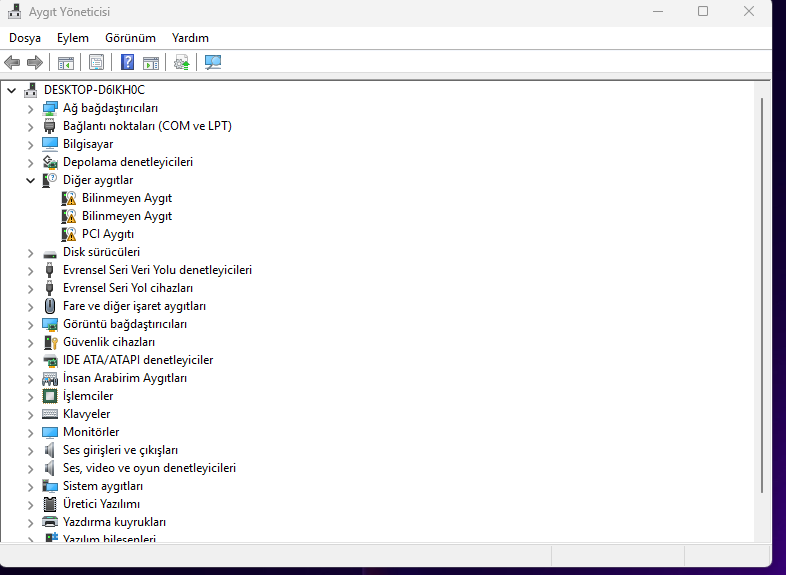The image size is (786, 575).
Task: Select the Monitörler label
Action: click(x=91, y=432)
